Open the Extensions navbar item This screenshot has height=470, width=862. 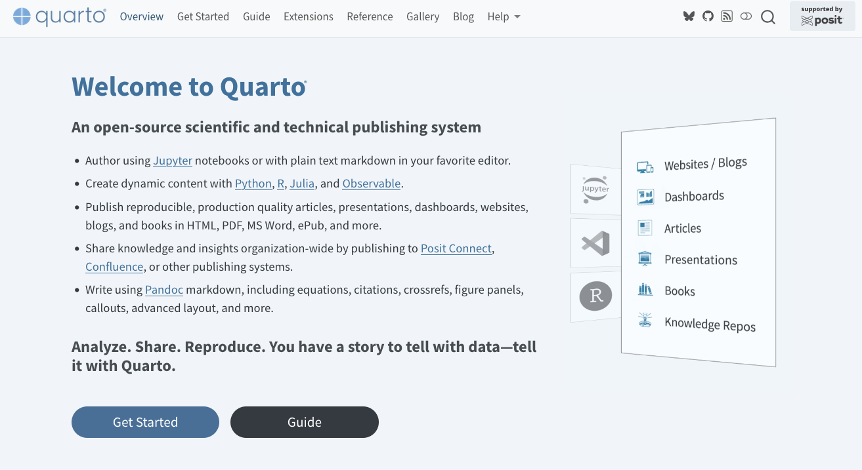[x=308, y=17]
